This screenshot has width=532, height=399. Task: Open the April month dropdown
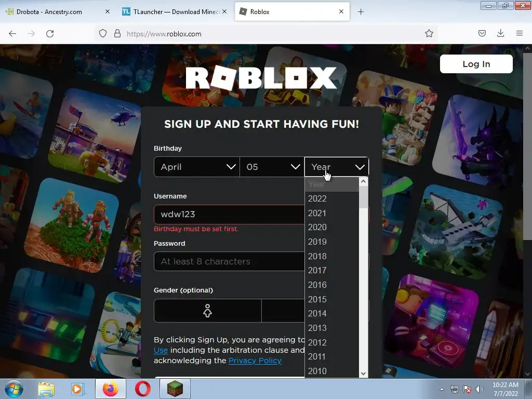click(197, 167)
